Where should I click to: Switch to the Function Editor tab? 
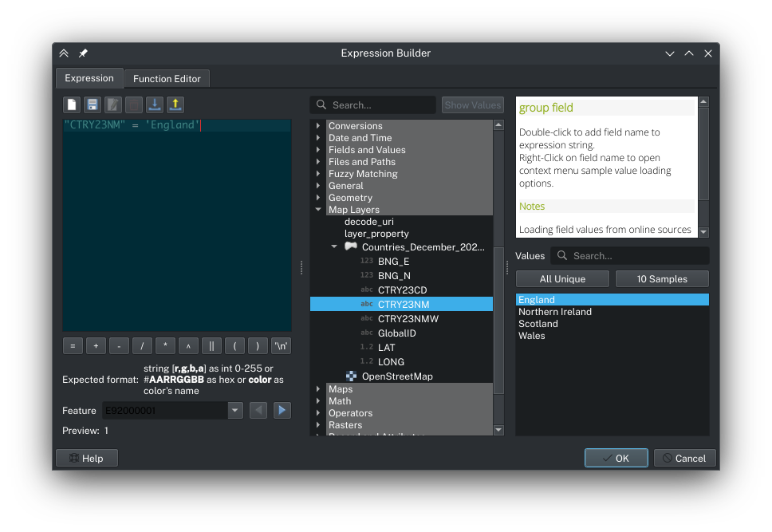[167, 78]
